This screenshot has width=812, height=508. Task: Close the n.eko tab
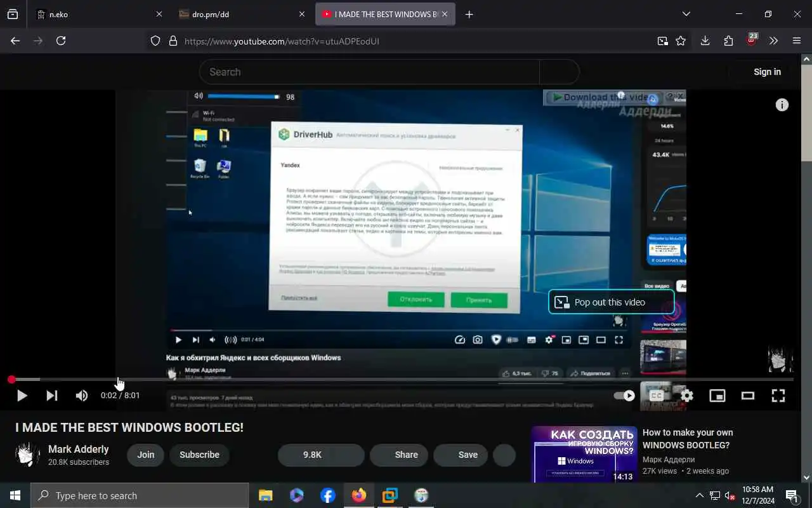159,14
